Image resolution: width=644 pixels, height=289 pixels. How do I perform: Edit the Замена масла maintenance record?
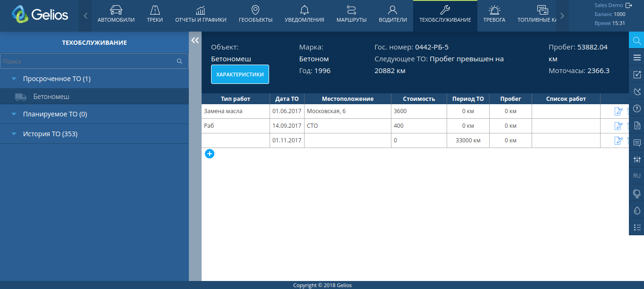[x=618, y=111]
